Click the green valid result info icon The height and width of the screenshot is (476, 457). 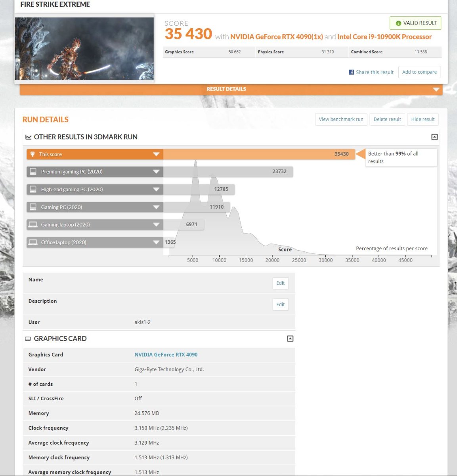point(398,23)
